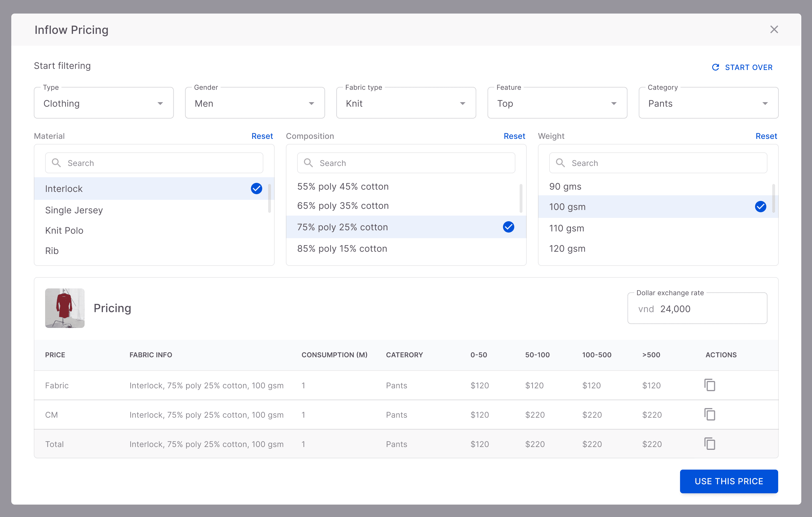Click the Weight search magnifier icon

[560, 163]
